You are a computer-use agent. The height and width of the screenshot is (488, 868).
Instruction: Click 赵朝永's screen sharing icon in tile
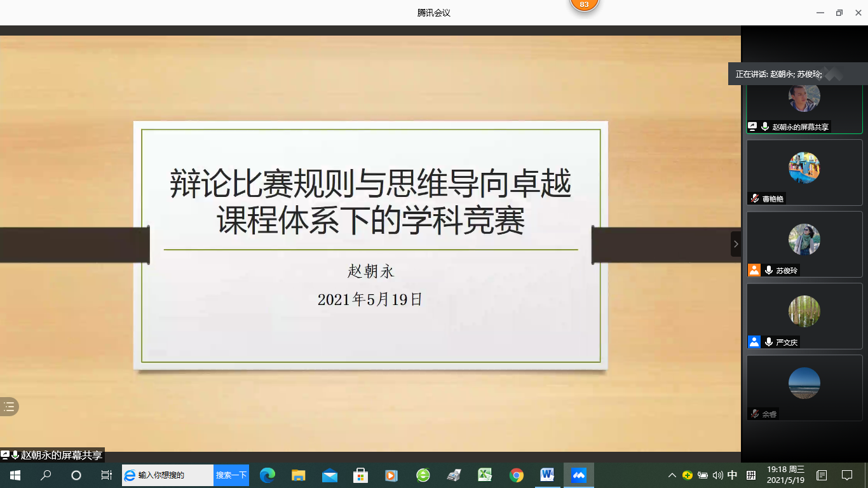(x=752, y=127)
